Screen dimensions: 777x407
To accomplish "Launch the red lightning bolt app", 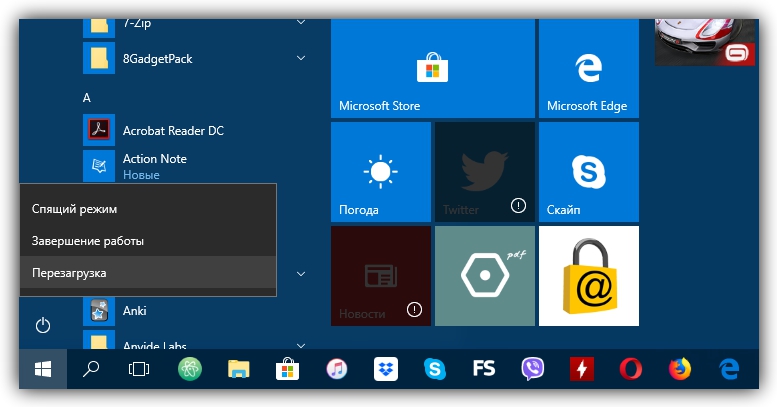I will pyautogui.click(x=582, y=369).
